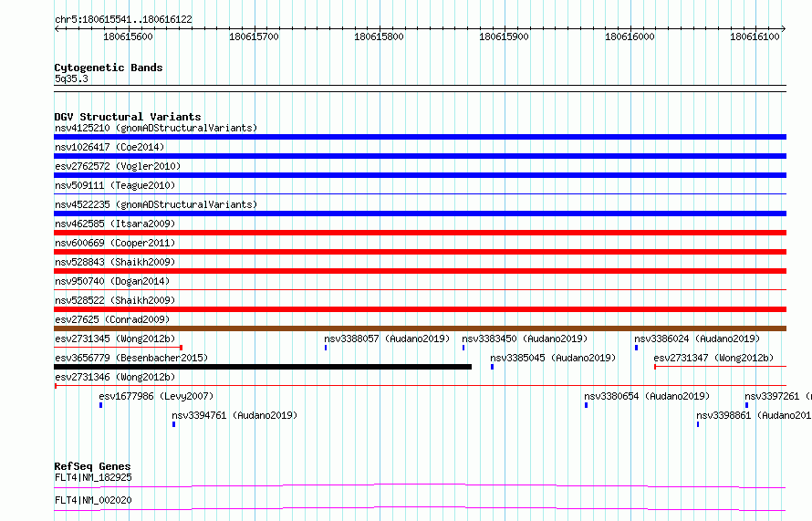Select the nsv462585 (Itsara2009) label
This screenshot has width=812, height=521.
click(115, 224)
